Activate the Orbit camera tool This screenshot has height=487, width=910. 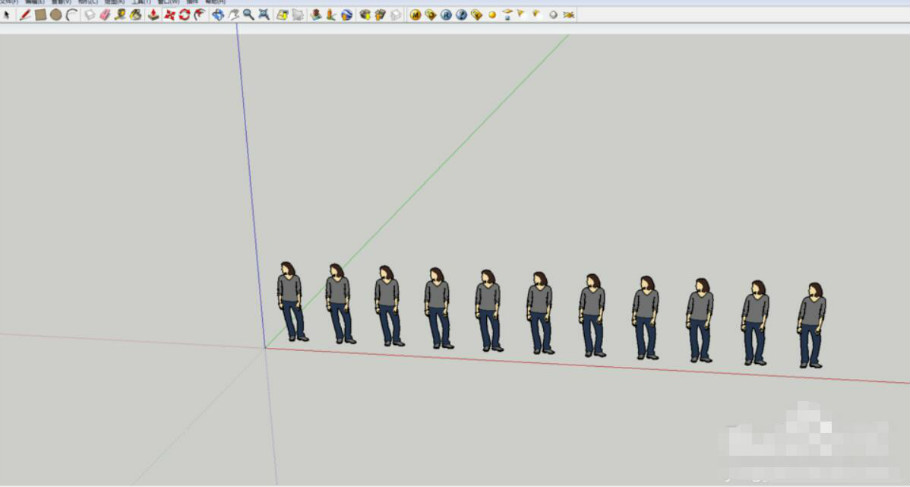click(x=218, y=15)
